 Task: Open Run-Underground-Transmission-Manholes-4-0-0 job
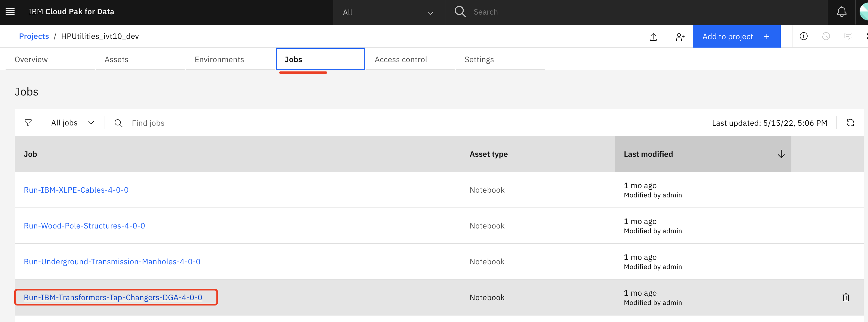tap(112, 262)
